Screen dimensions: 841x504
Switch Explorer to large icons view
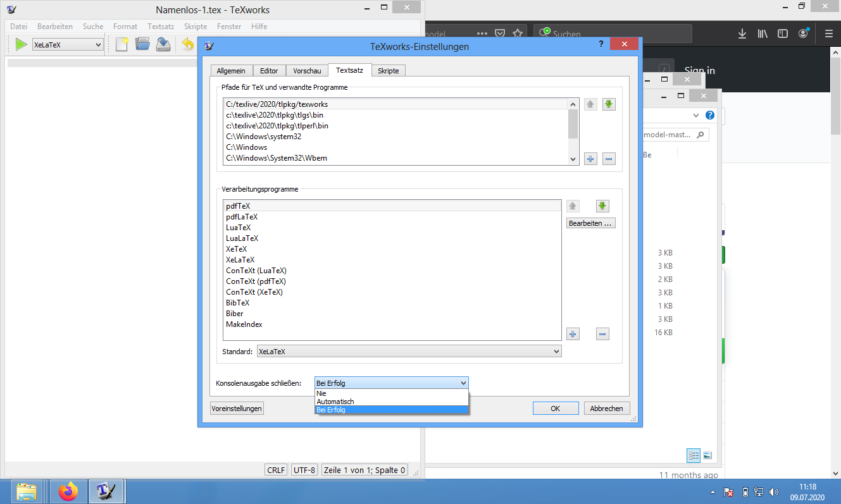(x=707, y=455)
